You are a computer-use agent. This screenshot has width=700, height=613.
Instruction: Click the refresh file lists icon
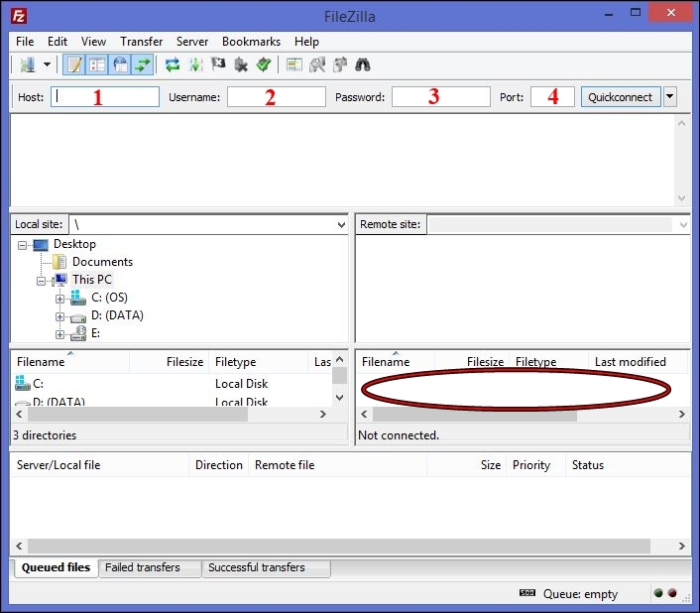(173, 65)
